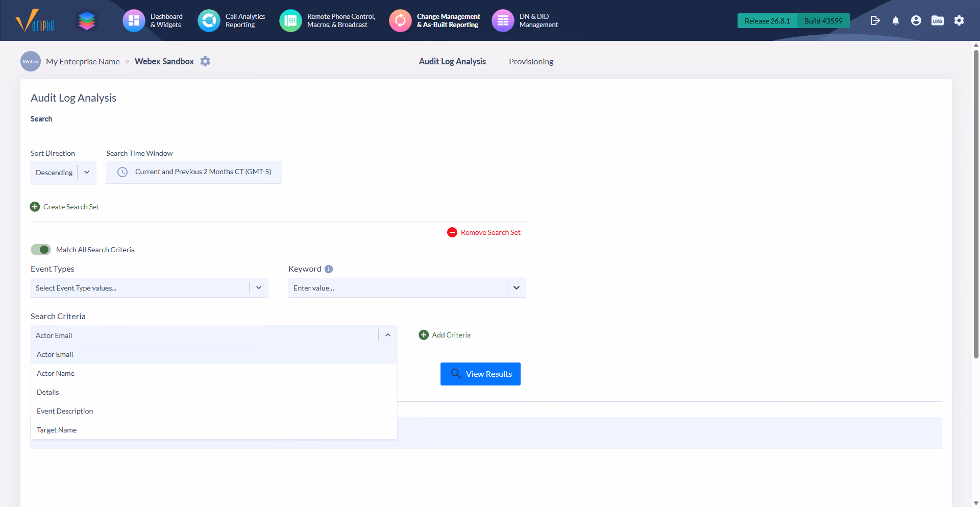Open DN & DID Management label
Screen dimensions: 980x507
pos(538,20)
